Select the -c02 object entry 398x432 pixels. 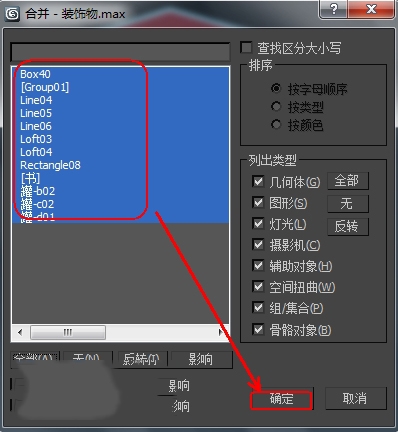pyautogui.click(x=120, y=204)
